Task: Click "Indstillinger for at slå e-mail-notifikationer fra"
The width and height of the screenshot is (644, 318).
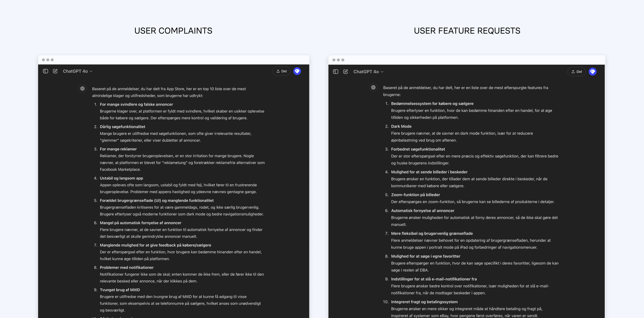Action: tap(434, 279)
